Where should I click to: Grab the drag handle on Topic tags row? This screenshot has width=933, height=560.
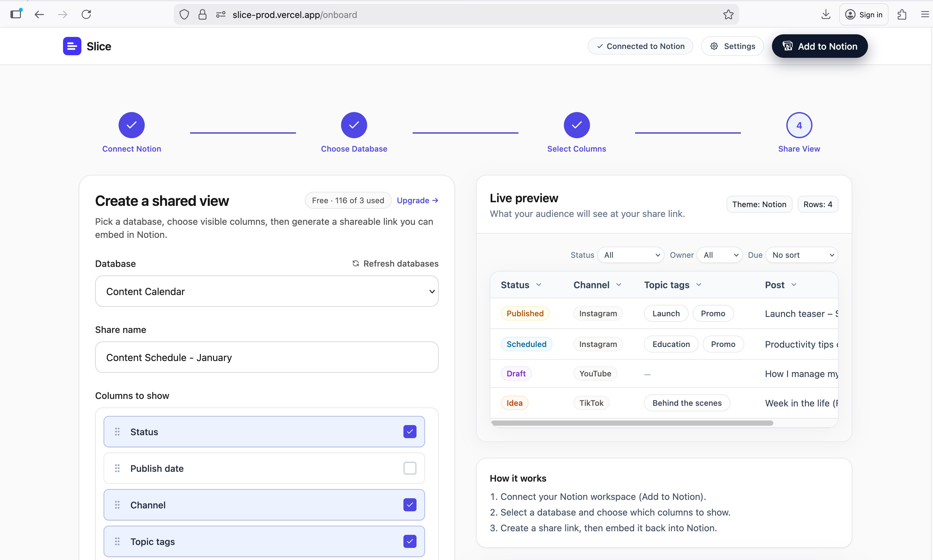tap(117, 541)
